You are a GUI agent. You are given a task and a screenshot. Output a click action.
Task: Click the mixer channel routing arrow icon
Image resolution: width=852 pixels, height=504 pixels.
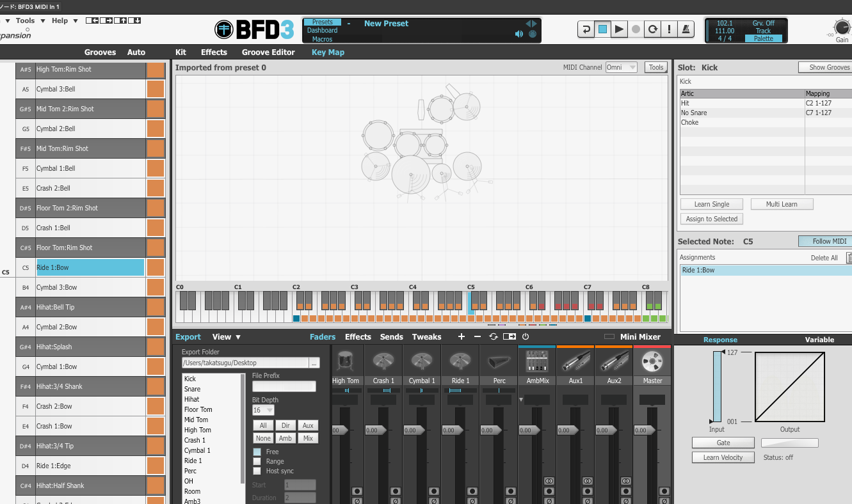tap(510, 337)
